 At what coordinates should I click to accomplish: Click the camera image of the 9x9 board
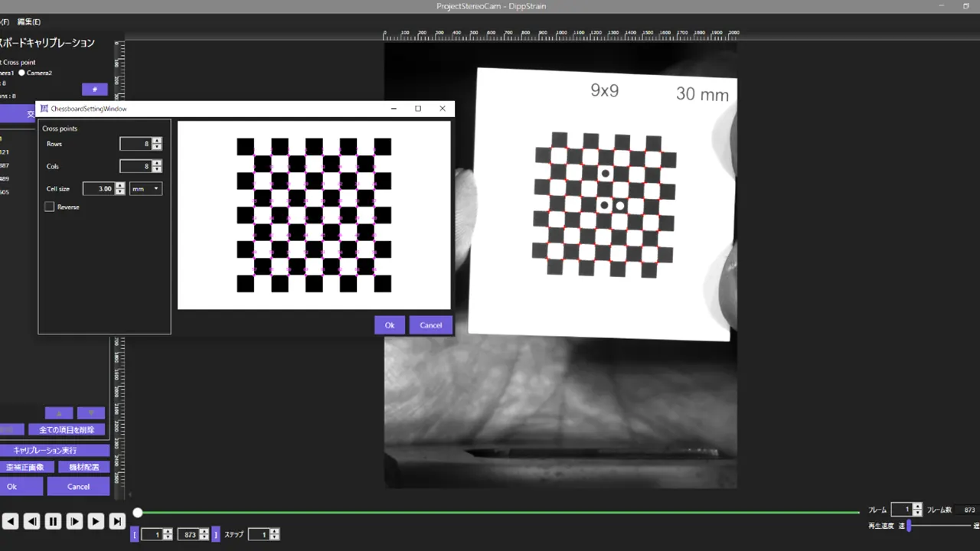560,264
